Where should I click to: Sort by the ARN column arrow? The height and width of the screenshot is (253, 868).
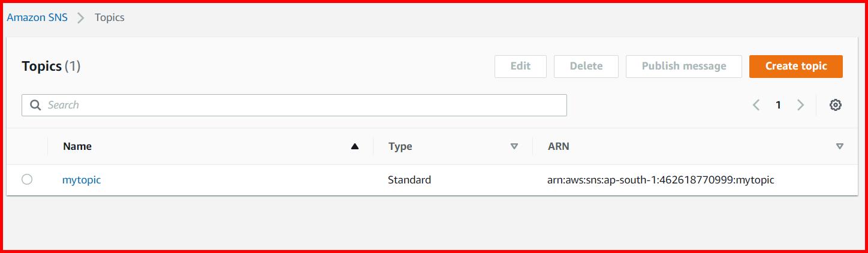coord(839,146)
